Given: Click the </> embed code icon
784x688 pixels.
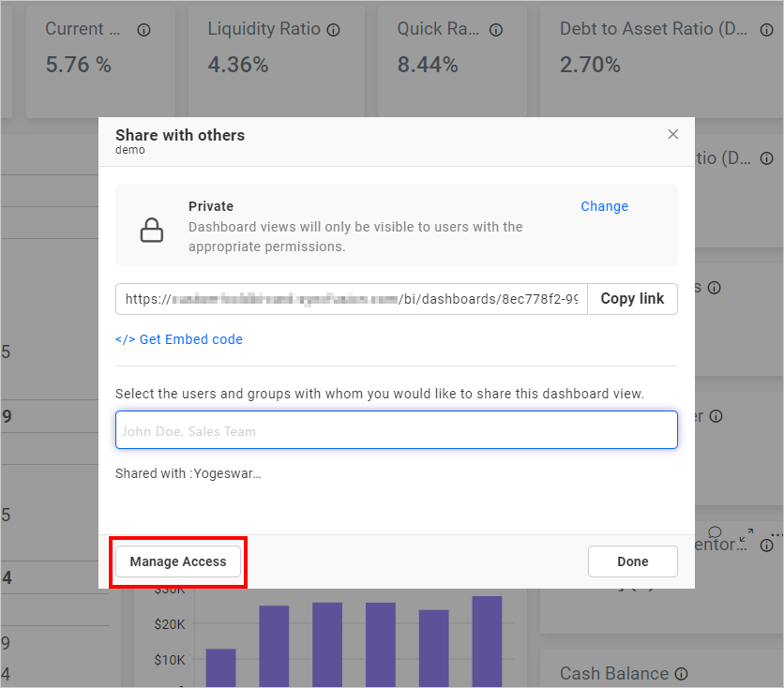Looking at the screenshot, I should click(126, 339).
